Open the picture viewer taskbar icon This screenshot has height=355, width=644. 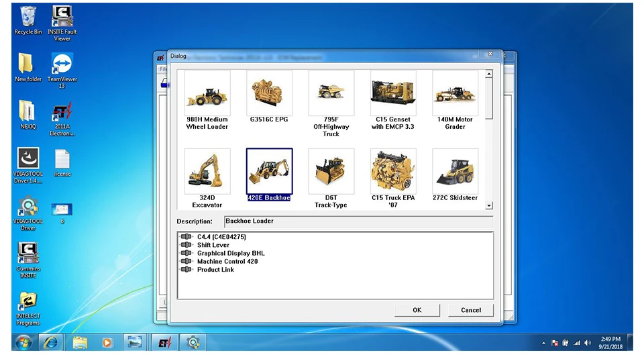135,342
